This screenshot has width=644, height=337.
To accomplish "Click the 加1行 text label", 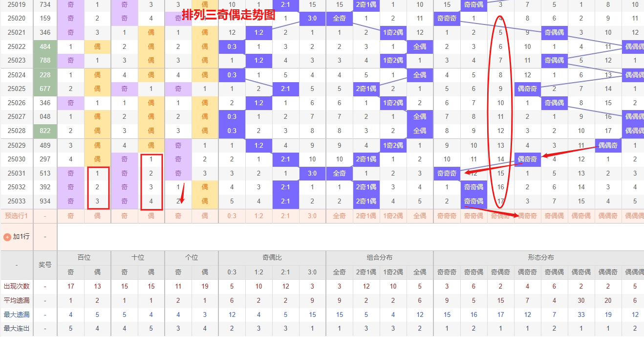I will [21, 237].
